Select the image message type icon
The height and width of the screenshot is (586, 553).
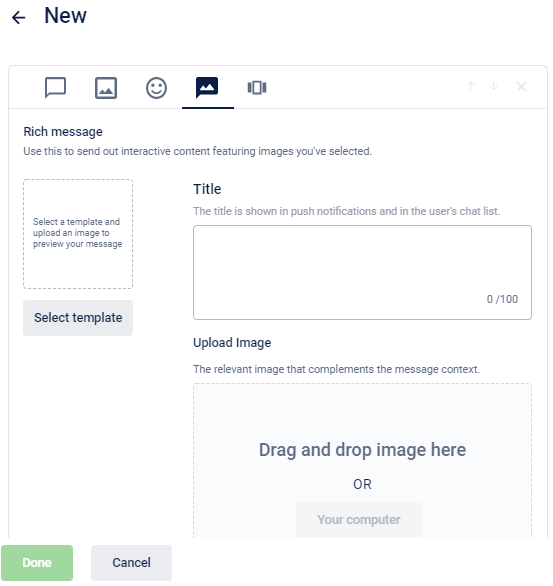click(106, 88)
